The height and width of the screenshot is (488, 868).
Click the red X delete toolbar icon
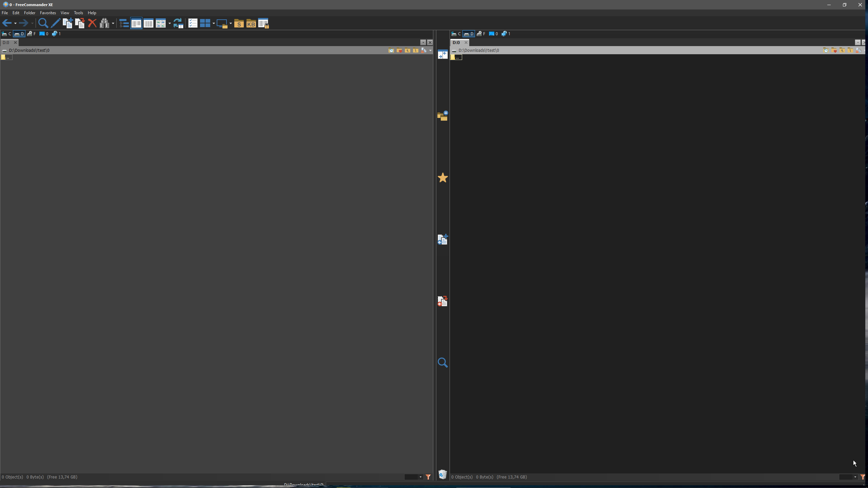point(92,23)
